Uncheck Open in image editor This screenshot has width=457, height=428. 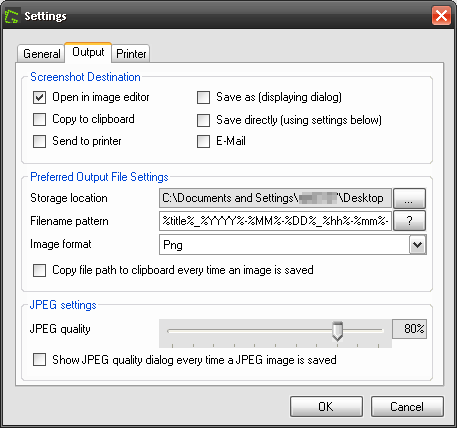point(39,98)
